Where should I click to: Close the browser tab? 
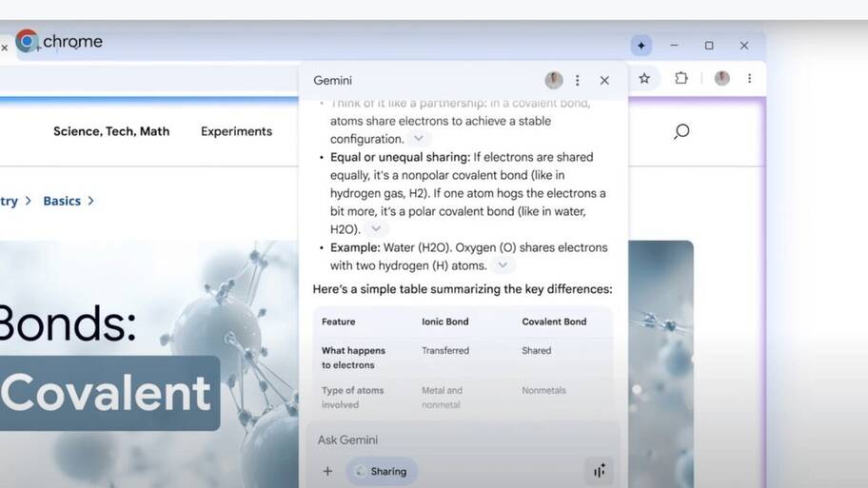click(5, 49)
